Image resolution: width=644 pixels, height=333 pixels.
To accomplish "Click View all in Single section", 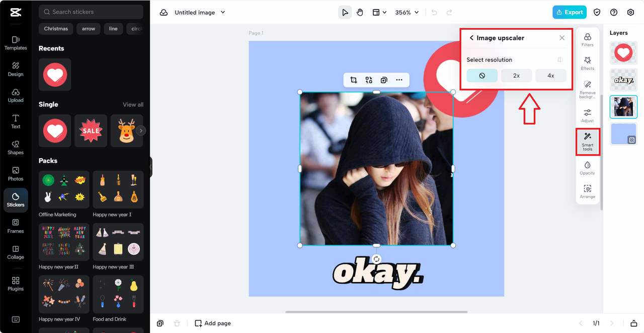I will [133, 105].
